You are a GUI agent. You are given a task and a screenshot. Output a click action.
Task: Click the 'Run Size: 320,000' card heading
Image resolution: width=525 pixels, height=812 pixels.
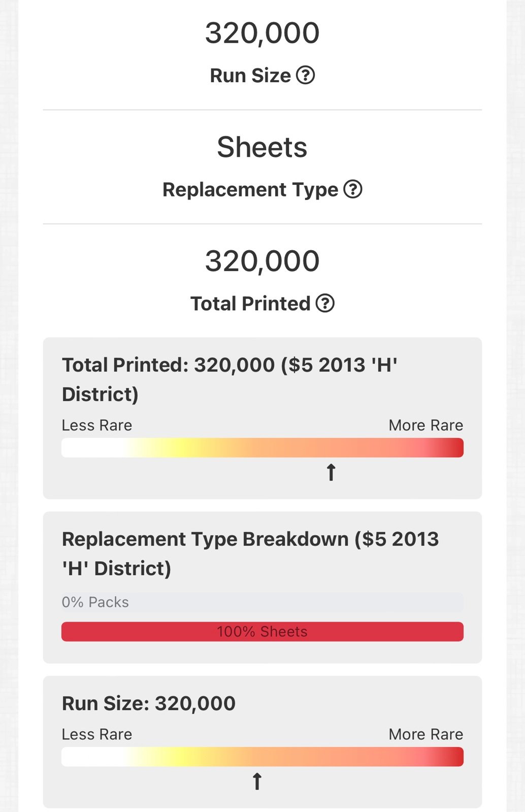[149, 703]
